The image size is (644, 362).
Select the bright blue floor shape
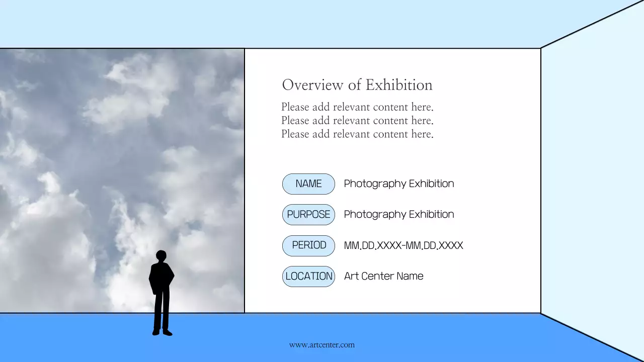(453, 337)
